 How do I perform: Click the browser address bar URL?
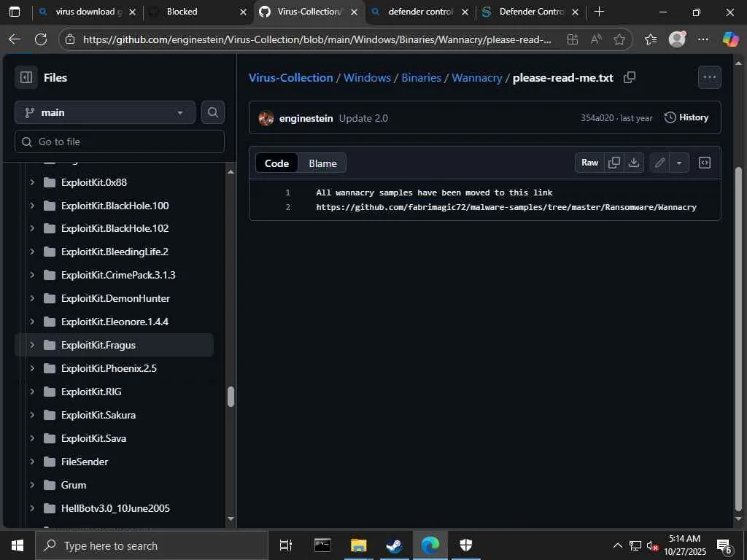coord(317,39)
